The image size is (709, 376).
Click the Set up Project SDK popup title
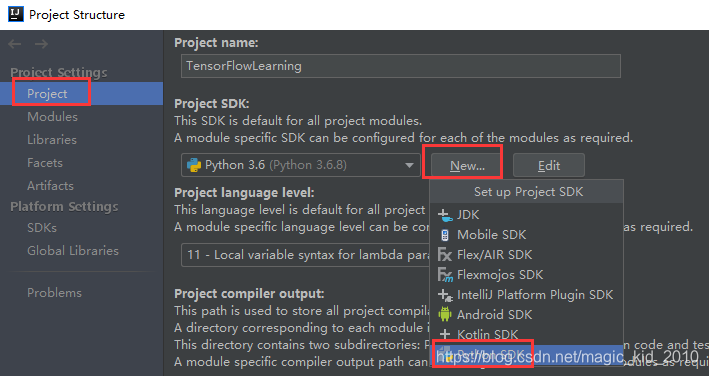[529, 192]
